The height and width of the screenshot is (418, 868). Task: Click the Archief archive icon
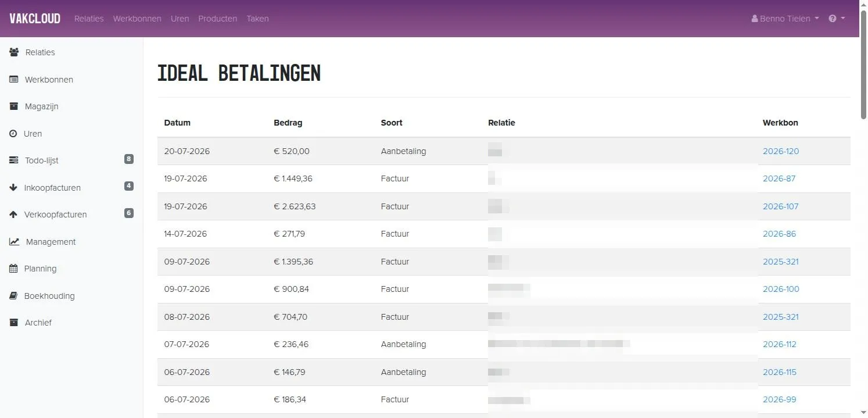point(14,323)
